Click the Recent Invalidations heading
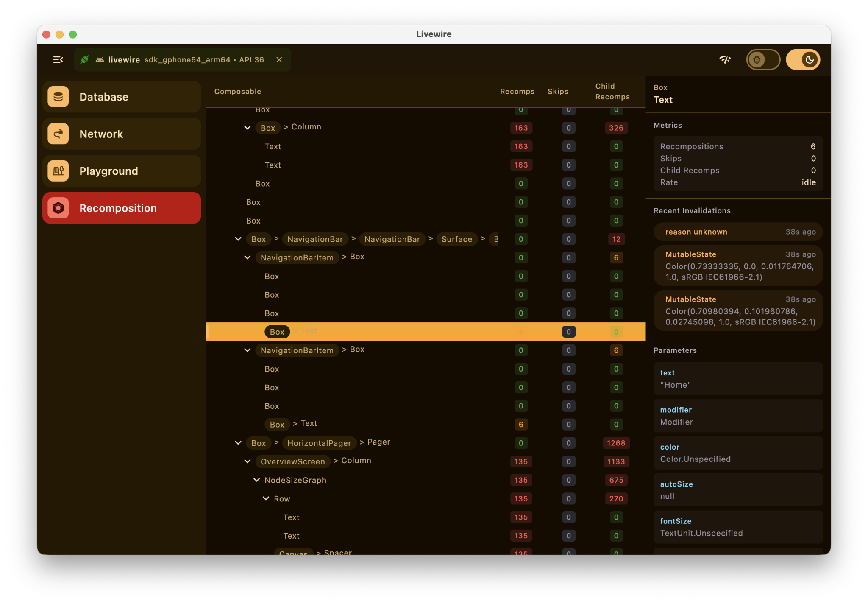The width and height of the screenshot is (868, 604). point(692,211)
